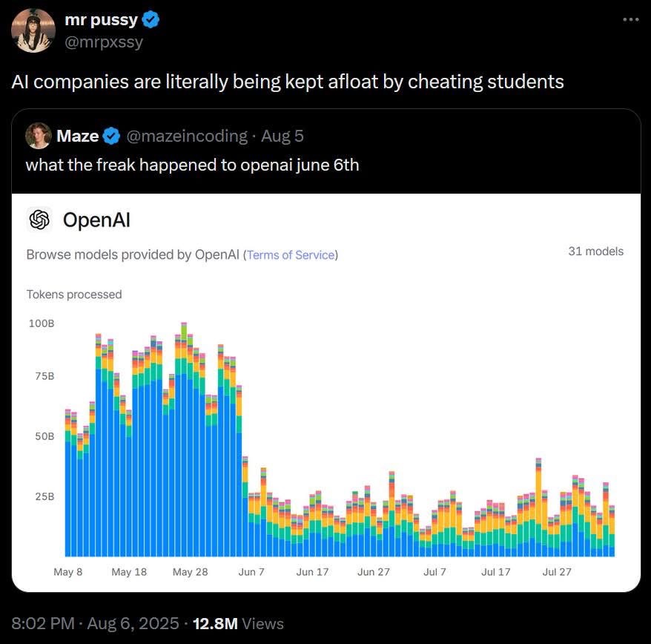Image resolution: width=651 pixels, height=644 pixels.
Task: Open the @mrpxssy handle link
Action: coord(104,42)
